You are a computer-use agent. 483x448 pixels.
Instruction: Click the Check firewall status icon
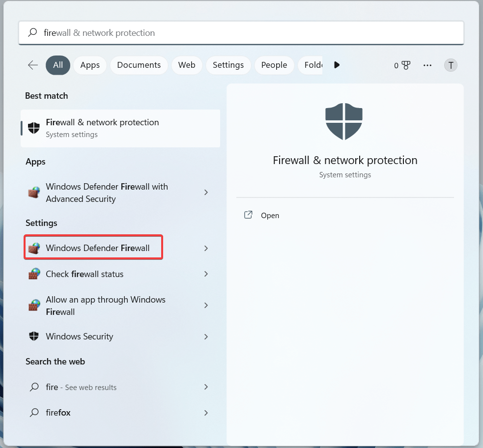point(34,274)
